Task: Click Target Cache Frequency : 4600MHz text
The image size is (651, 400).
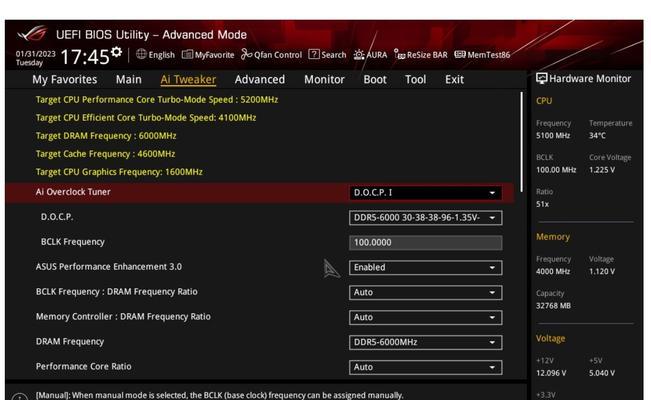Action: pyautogui.click(x=105, y=154)
